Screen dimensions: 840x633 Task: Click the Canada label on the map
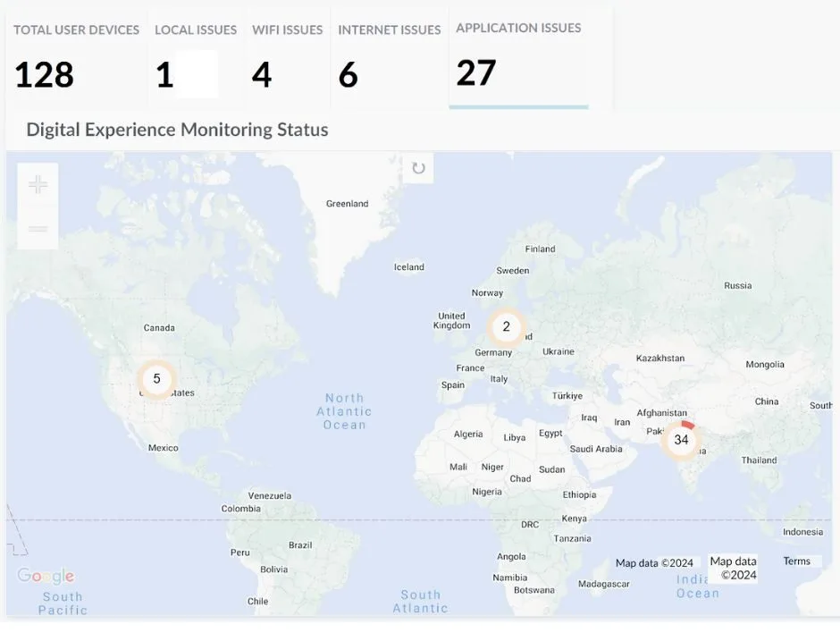[159, 327]
